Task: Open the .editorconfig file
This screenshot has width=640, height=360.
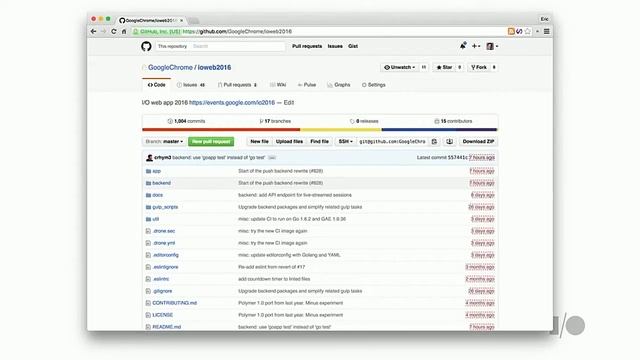Action: click(165, 255)
